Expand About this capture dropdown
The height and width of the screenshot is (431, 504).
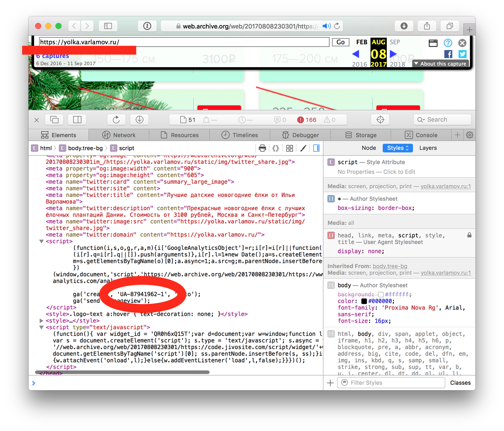[x=440, y=64]
